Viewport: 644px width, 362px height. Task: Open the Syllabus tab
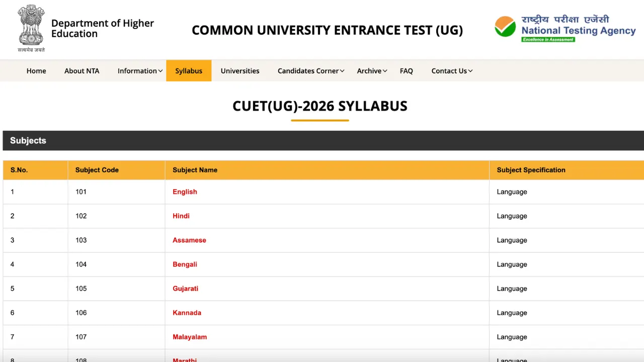pyautogui.click(x=189, y=70)
